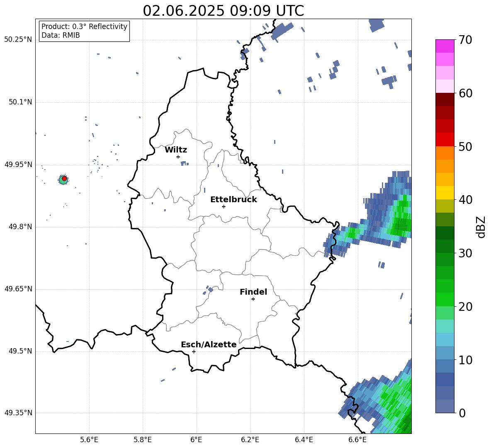Screen dimensions: 491x448
Task: Click the 'Product: 0.3° Reflectivity' text
Action: (x=84, y=26)
